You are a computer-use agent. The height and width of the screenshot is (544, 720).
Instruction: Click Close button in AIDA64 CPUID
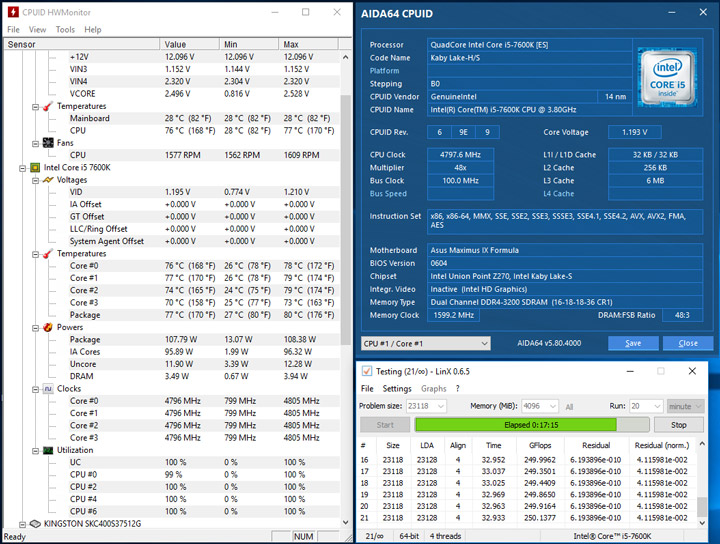pyautogui.click(x=688, y=343)
